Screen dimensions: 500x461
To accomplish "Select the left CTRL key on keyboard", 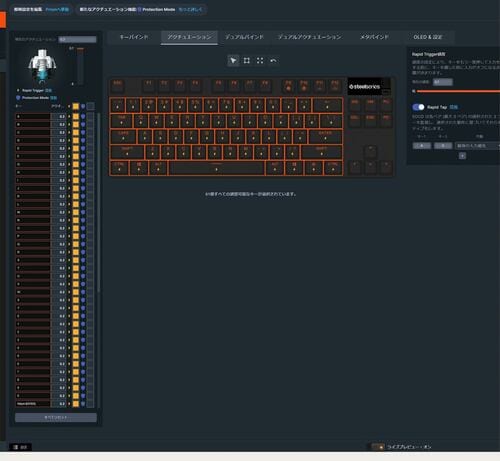I will 119,168.
